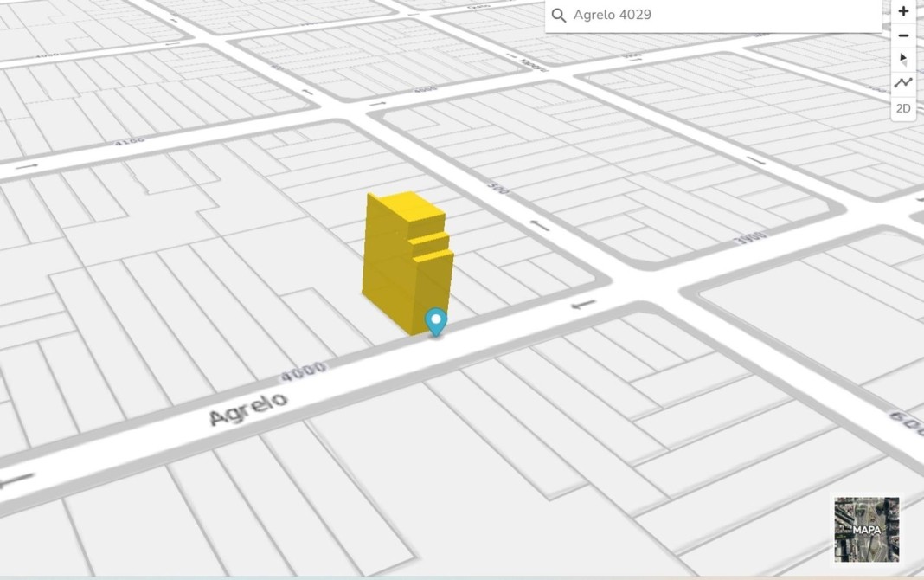Select the blue location pin marker
This screenshot has width=924, height=580.
[437, 321]
